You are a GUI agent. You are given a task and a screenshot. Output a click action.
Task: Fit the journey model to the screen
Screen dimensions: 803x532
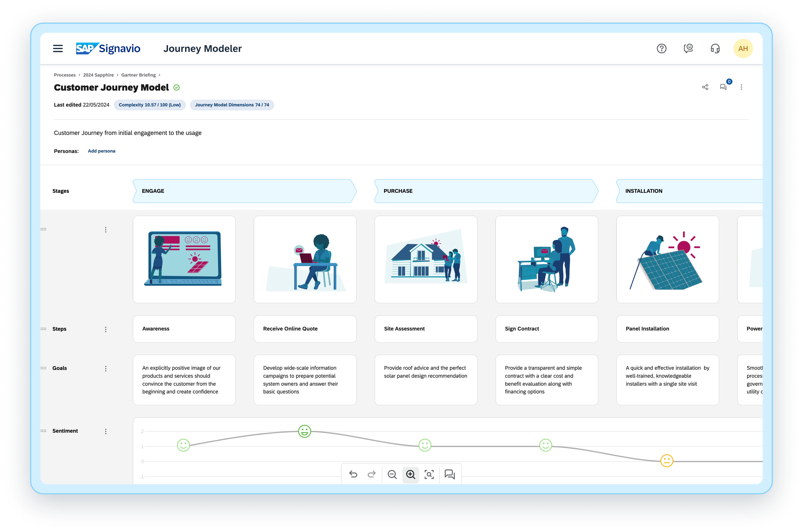[x=429, y=474]
